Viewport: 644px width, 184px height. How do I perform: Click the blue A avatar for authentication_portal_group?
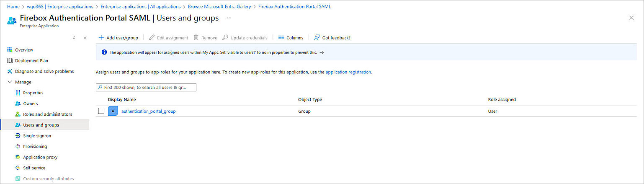pyautogui.click(x=113, y=111)
